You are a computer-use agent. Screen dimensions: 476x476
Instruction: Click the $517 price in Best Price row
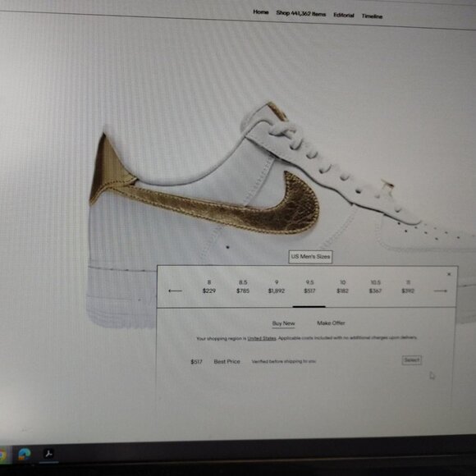(x=196, y=362)
